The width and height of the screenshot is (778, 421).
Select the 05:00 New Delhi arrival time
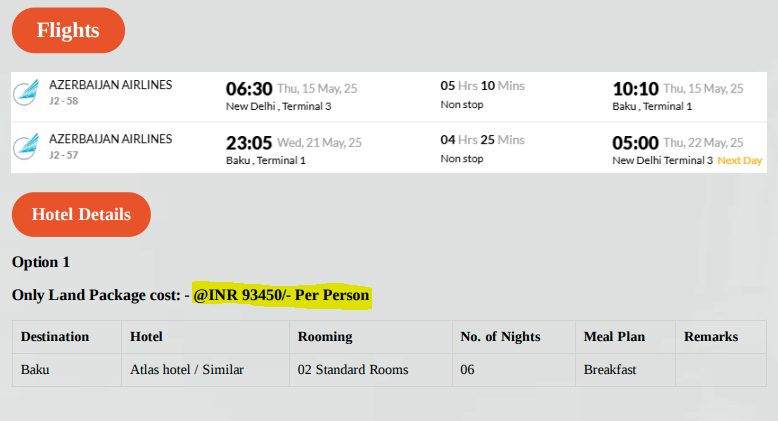click(x=636, y=143)
